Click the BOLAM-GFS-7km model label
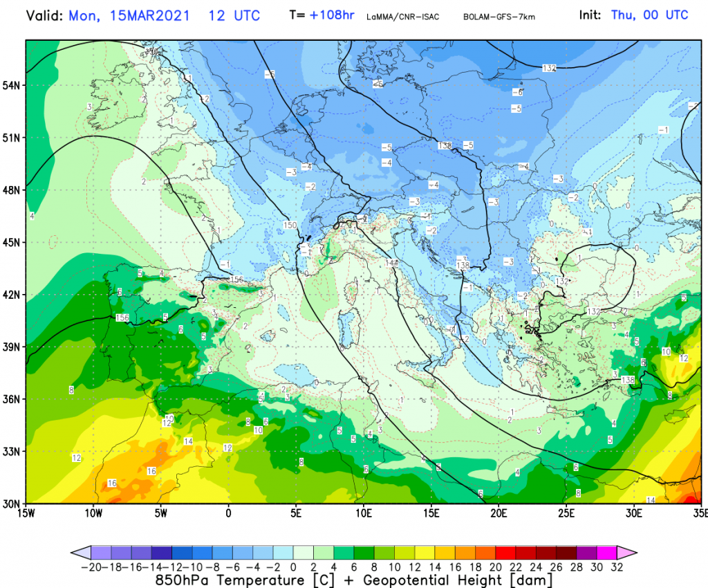The width and height of the screenshot is (708, 588). pos(501,16)
